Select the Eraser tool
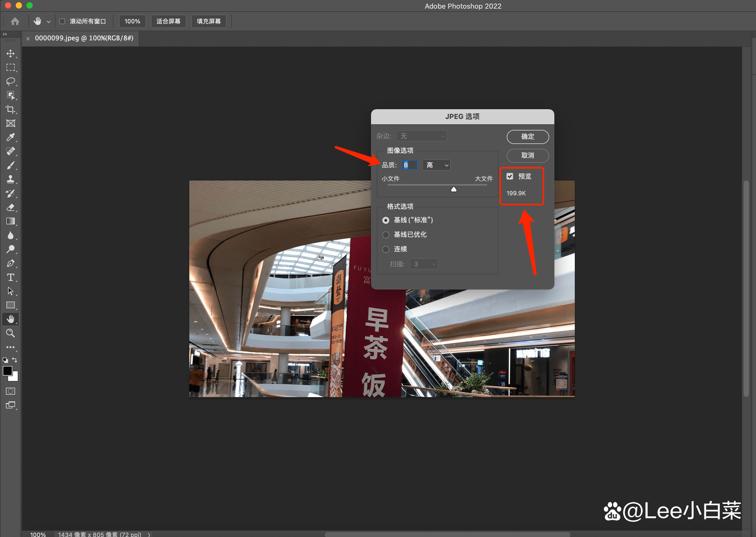 point(10,207)
